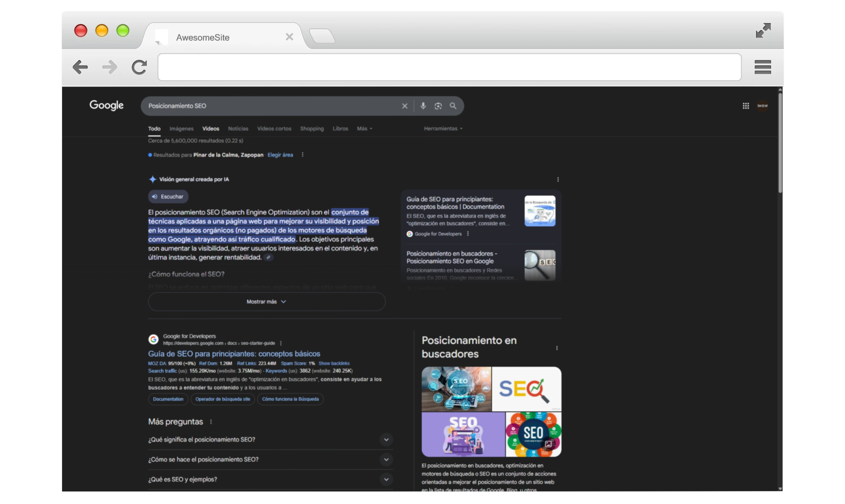This screenshot has width=845, height=504.
Task: Focus the browser address bar
Action: click(x=449, y=67)
